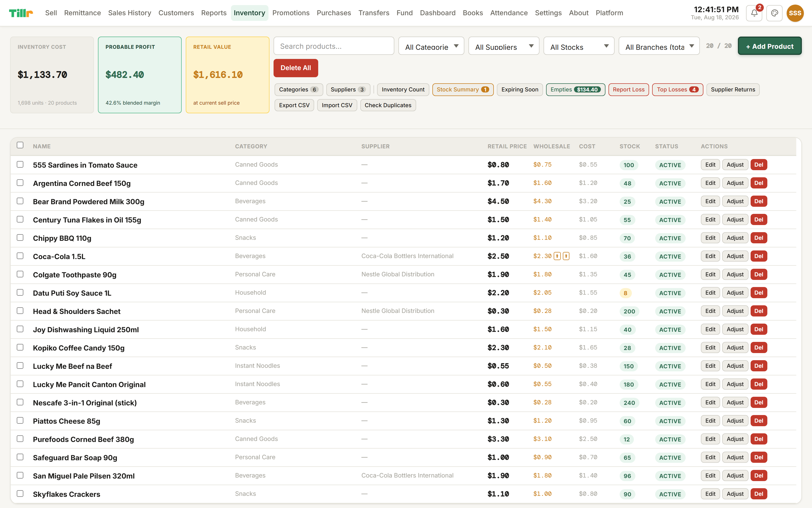This screenshot has width=812, height=508.
Task: Open the All Suppliers filter dropdown
Action: (x=504, y=46)
